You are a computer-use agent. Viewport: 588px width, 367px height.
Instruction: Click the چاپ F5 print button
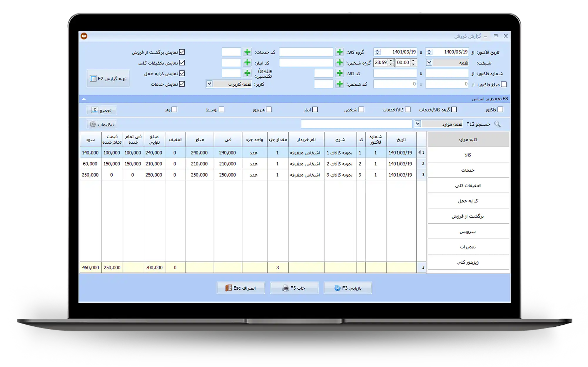tap(294, 288)
